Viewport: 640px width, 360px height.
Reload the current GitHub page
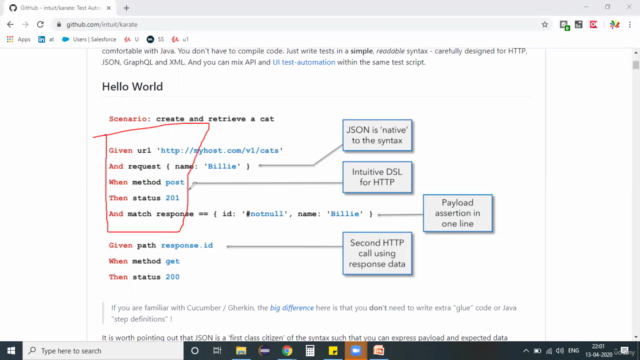(x=40, y=24)
